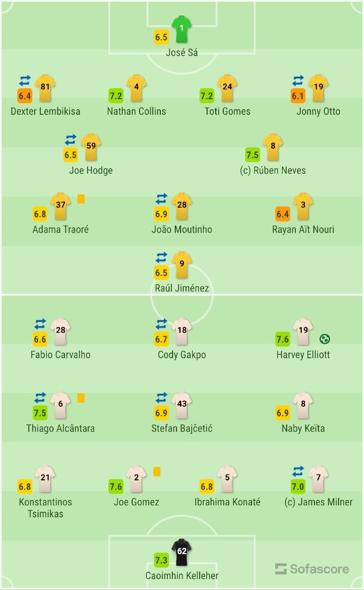Click the goal icon beside Harvey Elliott

point(324,339)
